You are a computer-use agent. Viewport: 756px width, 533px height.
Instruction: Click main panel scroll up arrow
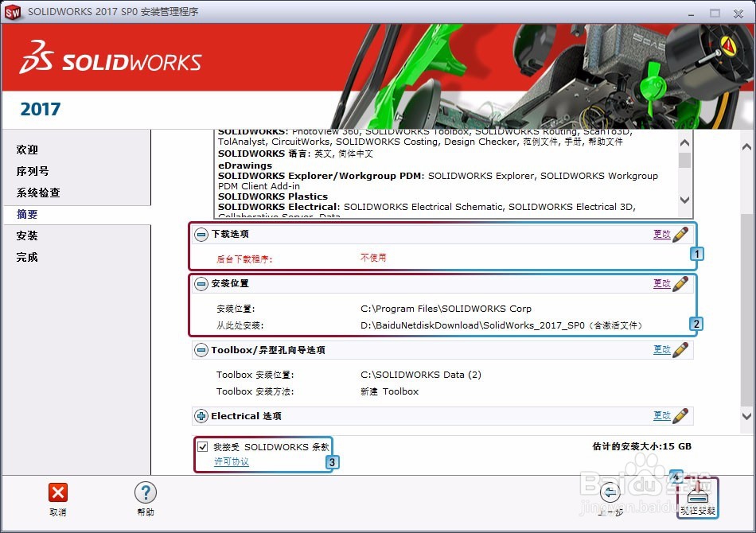tap(746, 146)
